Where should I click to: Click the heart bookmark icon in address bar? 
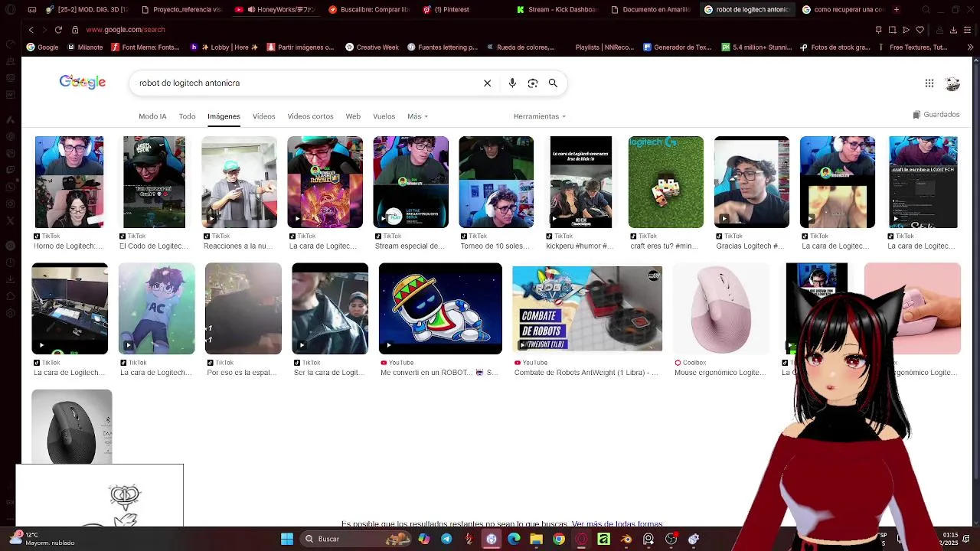(920, 30)
